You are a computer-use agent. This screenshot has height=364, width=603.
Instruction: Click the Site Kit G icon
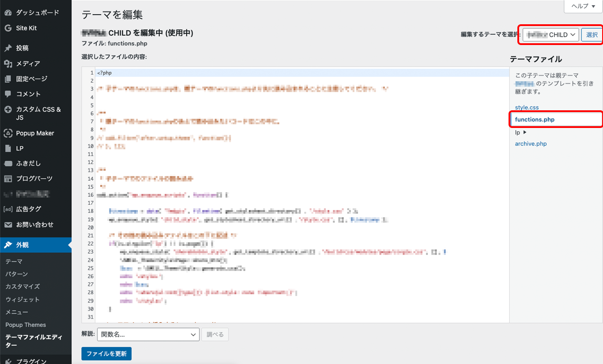click(x=8, y=28)
